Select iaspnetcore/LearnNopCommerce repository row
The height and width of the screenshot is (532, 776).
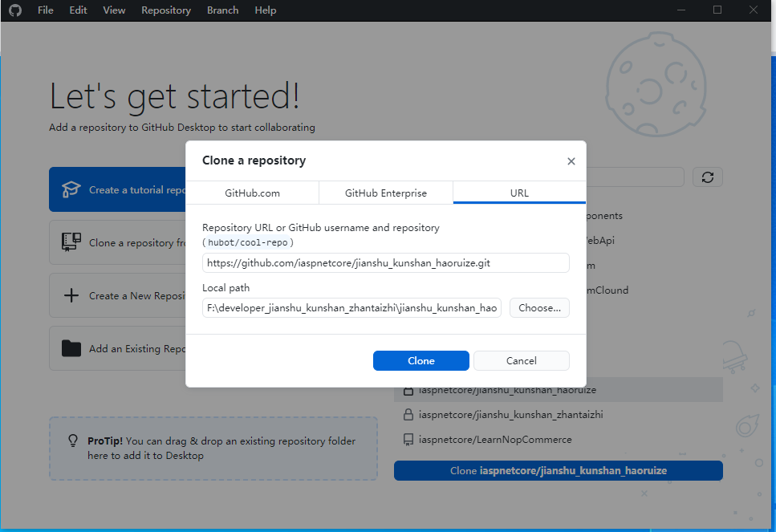pyautogui.click(x=559, y=440)
